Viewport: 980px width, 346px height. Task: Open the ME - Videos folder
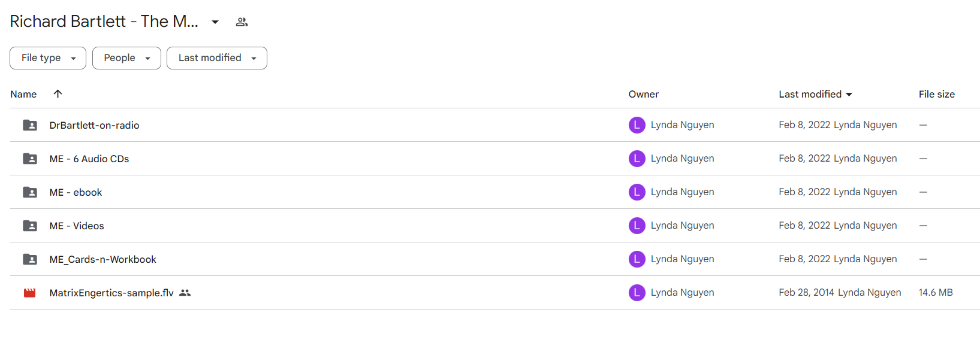(77, 226)
